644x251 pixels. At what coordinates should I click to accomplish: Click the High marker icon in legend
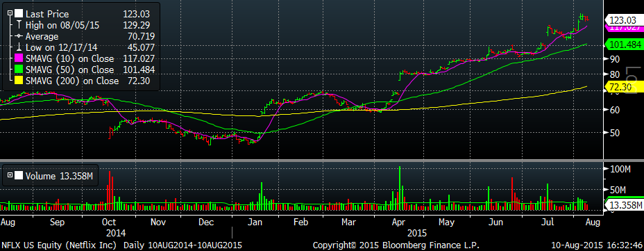(x=19, y=25)
